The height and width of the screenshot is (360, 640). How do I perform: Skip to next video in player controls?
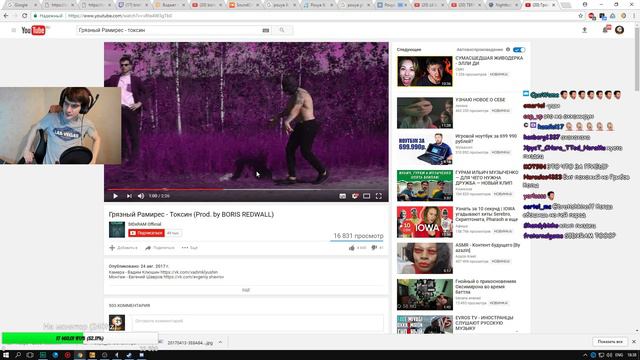(x=129, y=196)
